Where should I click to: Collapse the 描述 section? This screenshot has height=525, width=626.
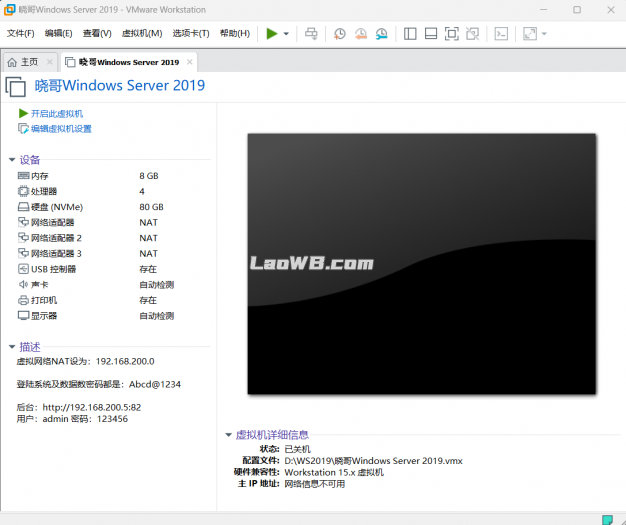pos(12,347)
